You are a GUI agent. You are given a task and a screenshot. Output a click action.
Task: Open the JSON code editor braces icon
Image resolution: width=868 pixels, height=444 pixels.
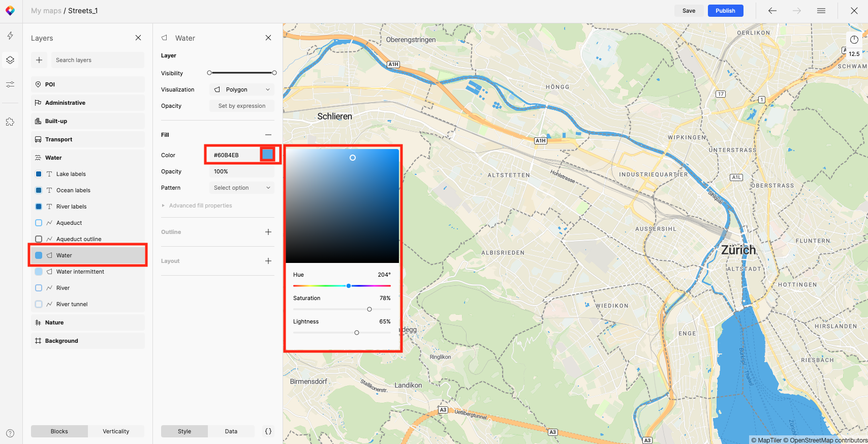(x=268, y=431)
